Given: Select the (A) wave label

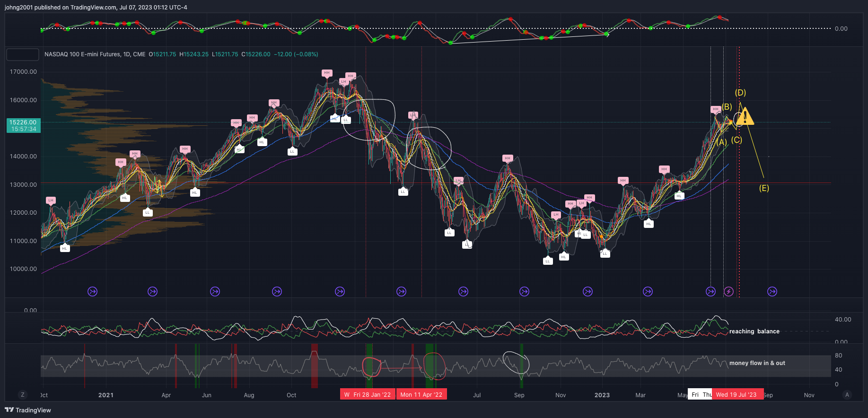Looking at the screenshot, I should click(x=721, y=142).
